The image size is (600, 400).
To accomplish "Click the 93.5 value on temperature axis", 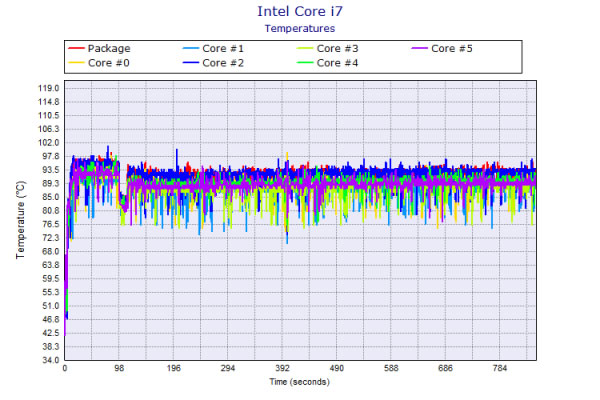I will pos(50,170).
